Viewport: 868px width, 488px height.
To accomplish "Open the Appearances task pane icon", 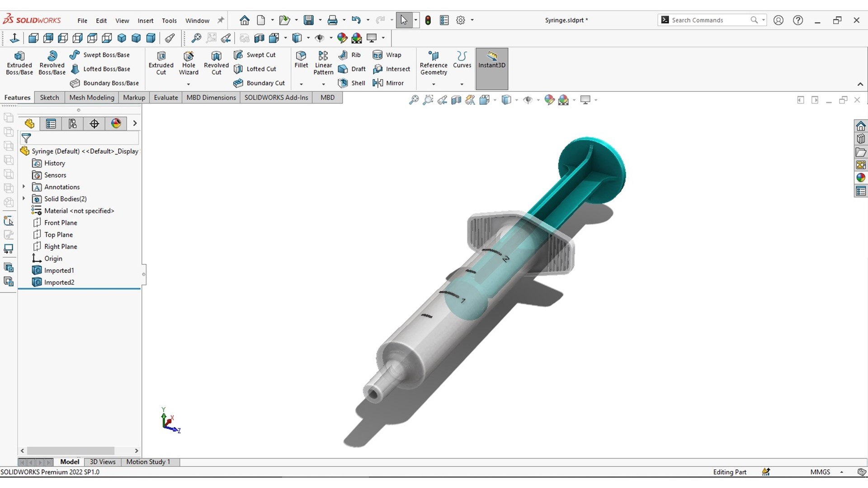I will [x=861, y=178].
